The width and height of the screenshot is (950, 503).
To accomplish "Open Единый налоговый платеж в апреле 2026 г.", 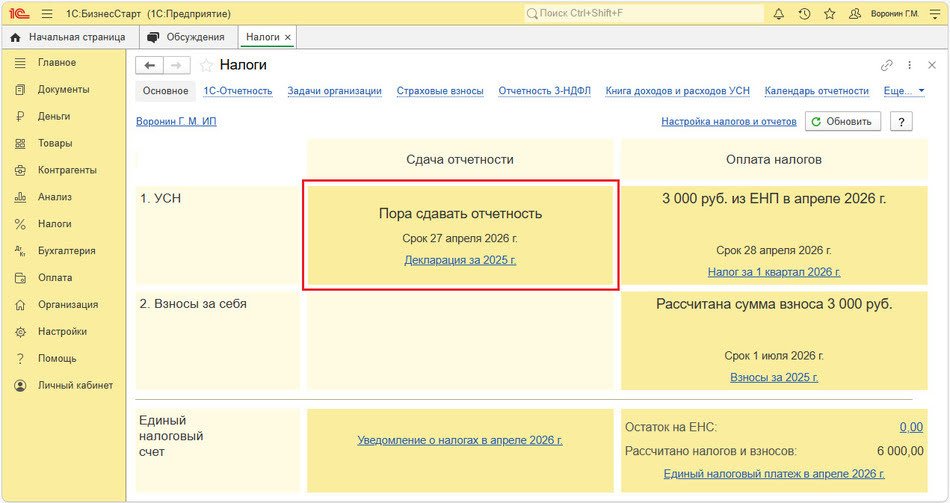I will coord(774,474).
